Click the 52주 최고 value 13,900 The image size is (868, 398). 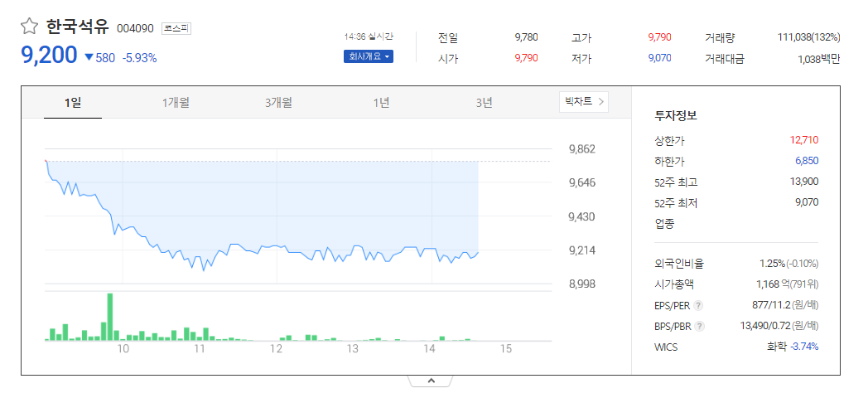pyautogui.click(x=804, y=182)
